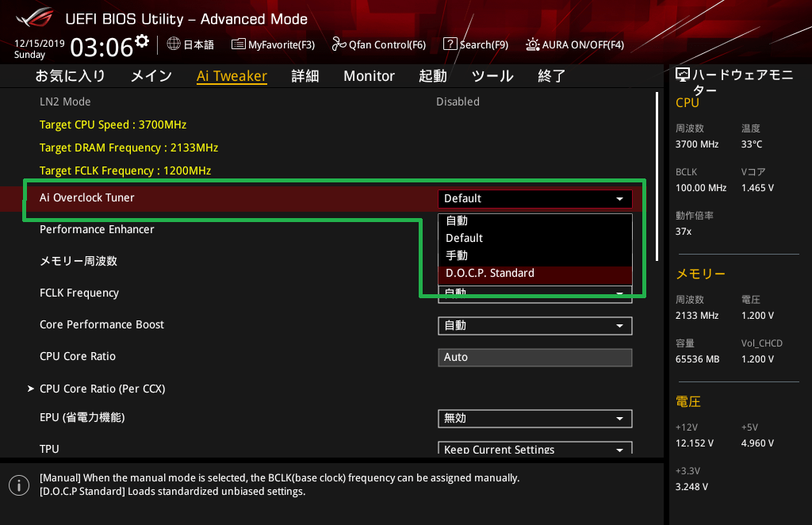Click Vコア 1.465 V value
Viewport: 812px width, 525px height.
point(757,188)
